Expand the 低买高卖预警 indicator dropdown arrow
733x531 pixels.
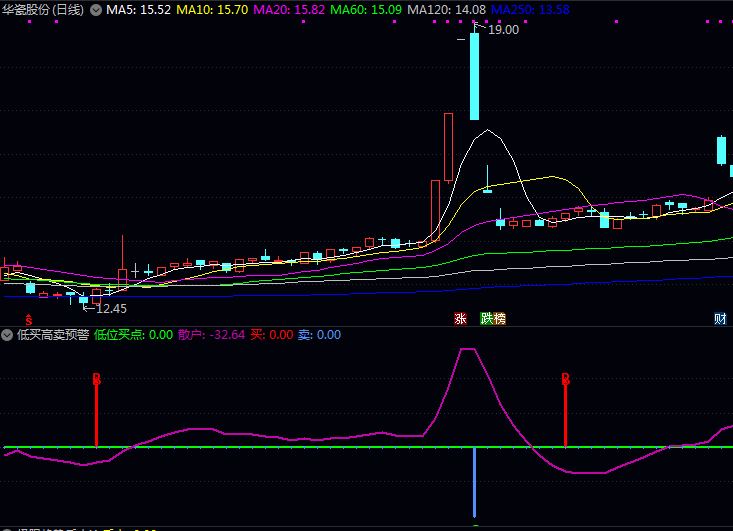click(x=7, y=335)
